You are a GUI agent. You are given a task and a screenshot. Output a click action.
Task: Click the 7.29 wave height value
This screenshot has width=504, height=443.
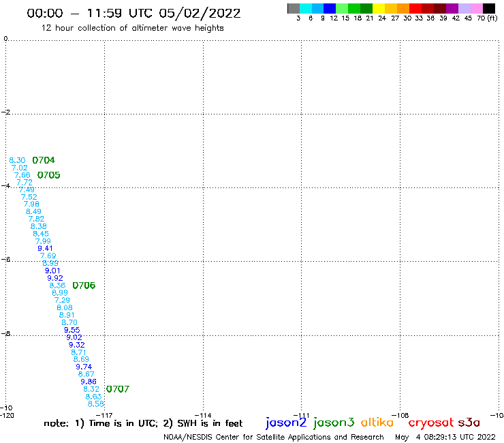click(x=62, y=300)
